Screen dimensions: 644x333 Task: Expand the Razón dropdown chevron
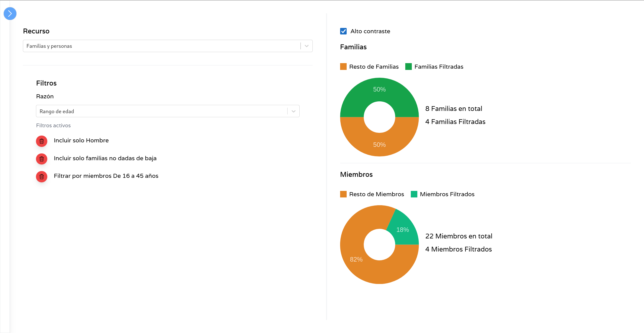(x=293, y=111)
